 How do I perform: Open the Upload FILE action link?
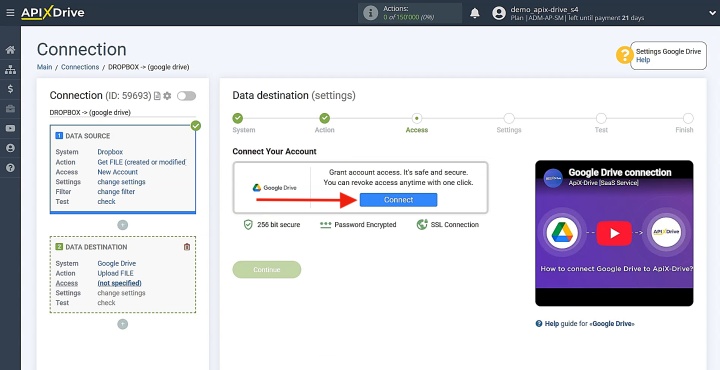(115, 273)
